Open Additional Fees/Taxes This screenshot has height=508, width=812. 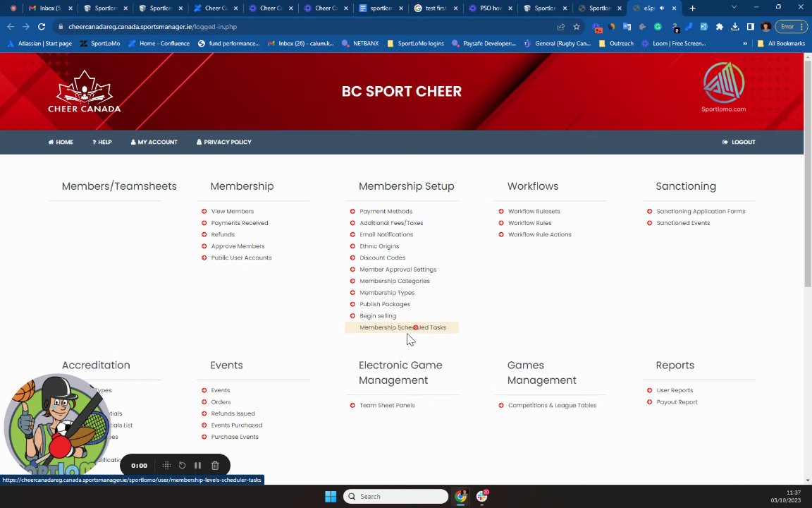[391, 223]
